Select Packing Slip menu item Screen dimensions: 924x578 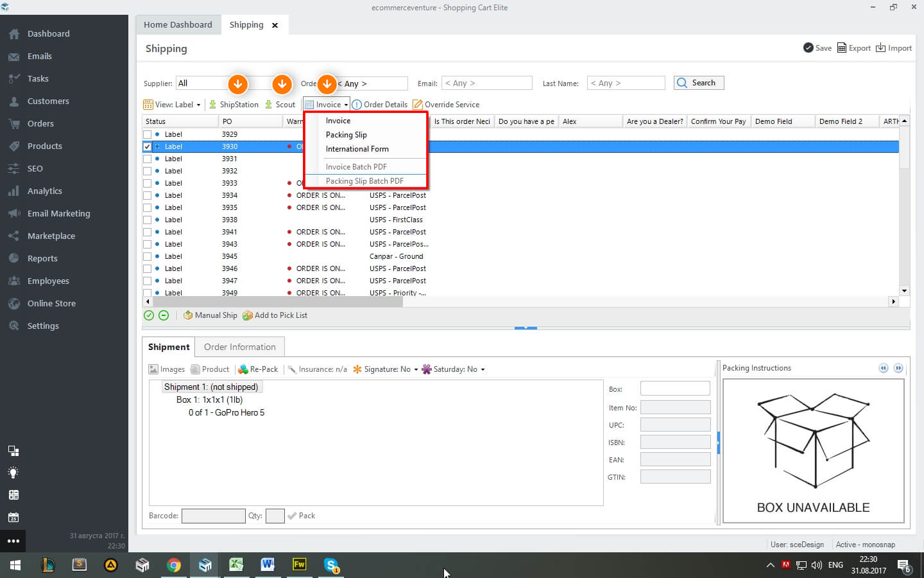click(x=346, y=135)
